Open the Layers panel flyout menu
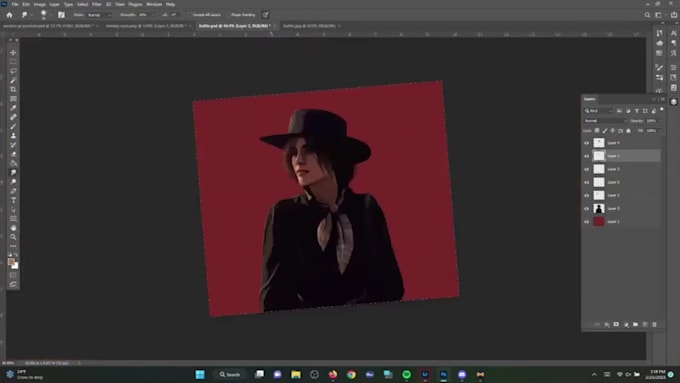This screenshot has width=680, height=383. pyautogui.click(x=662, y=99)
